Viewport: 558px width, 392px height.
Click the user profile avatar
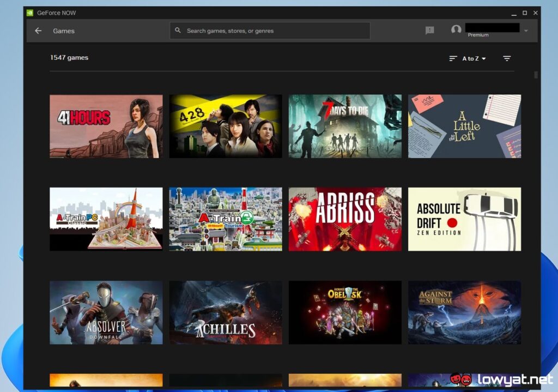click(456, 29)
